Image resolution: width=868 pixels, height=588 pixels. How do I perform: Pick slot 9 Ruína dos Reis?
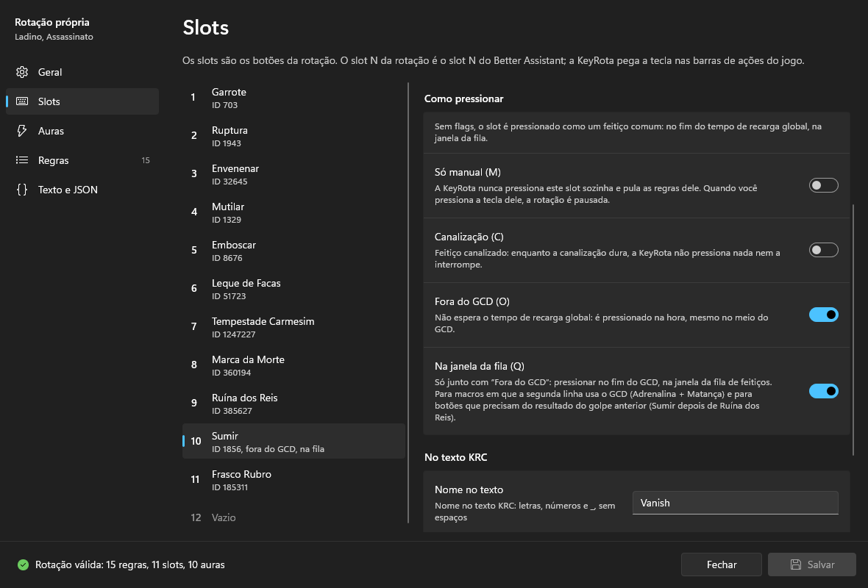(x=294, y=404)
